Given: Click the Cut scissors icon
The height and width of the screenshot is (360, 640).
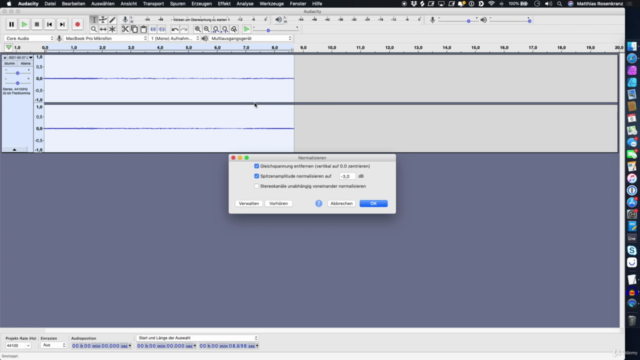Looking at the screenshot, I should tap(125, 29).
